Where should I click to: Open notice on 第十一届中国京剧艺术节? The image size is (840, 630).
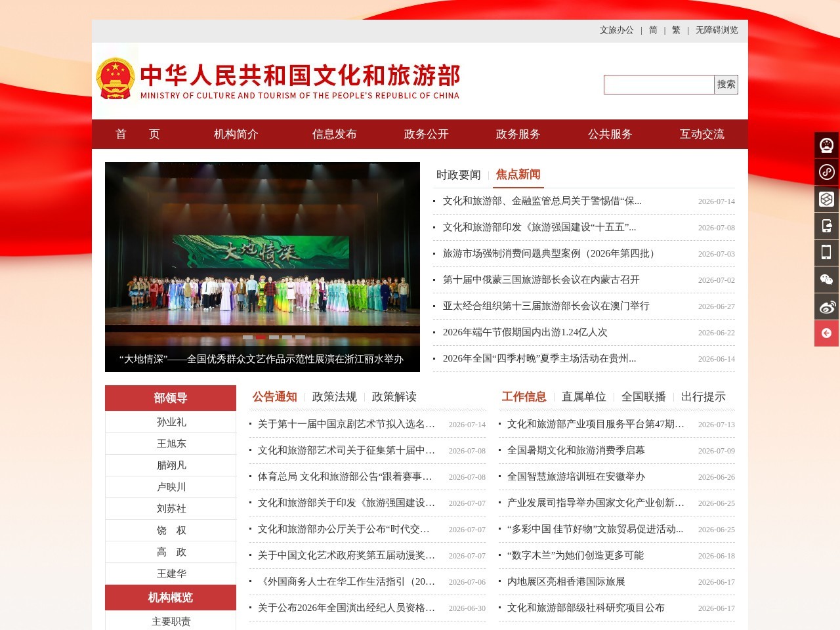(346, 424)
